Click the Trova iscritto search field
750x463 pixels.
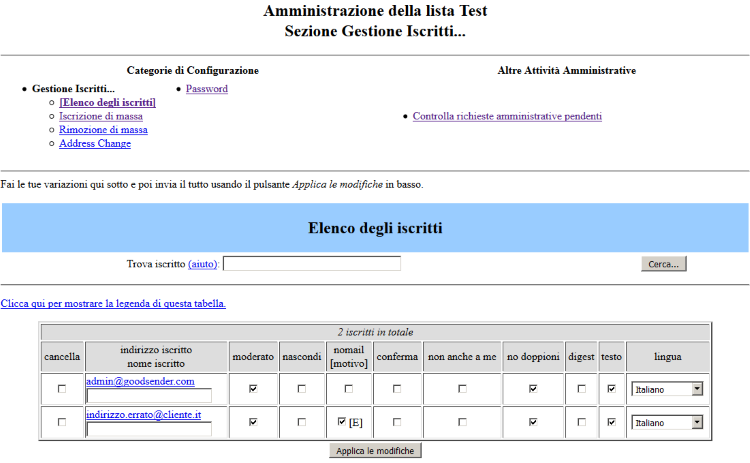click(x=312, y=264)
